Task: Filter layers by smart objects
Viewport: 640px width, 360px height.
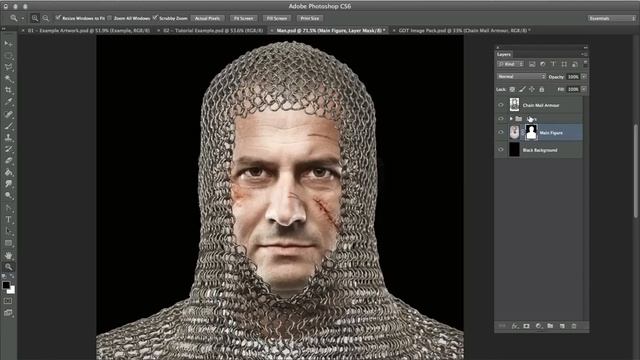Action: 574,64
